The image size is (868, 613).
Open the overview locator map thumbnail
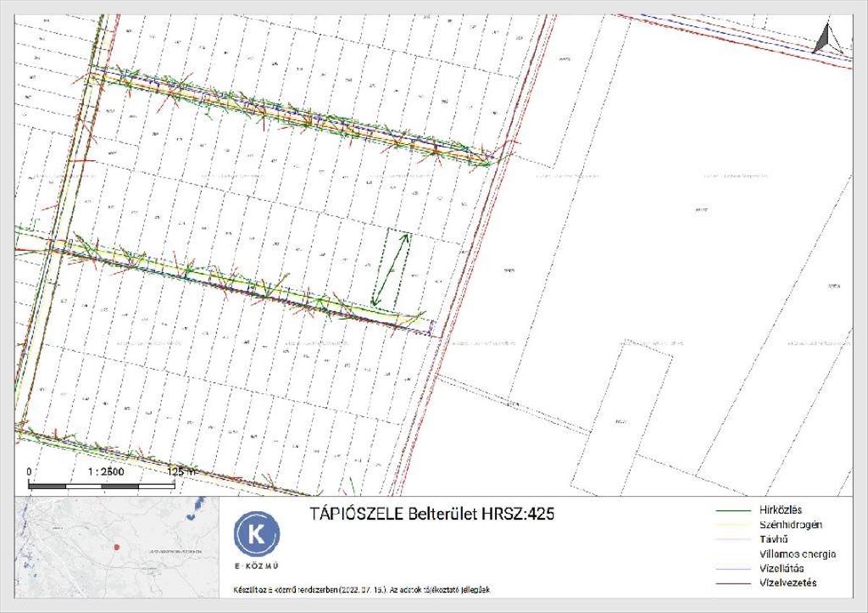116,547
